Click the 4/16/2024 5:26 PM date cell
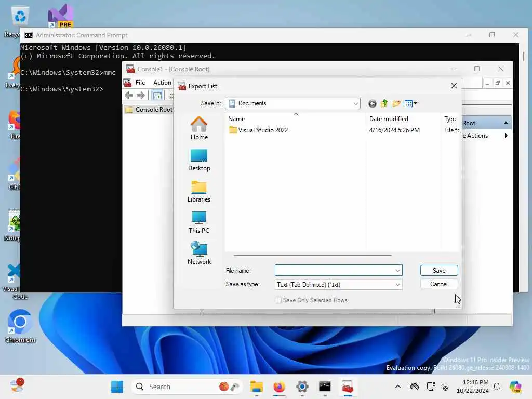532x399 pixels. pos(394,130)
